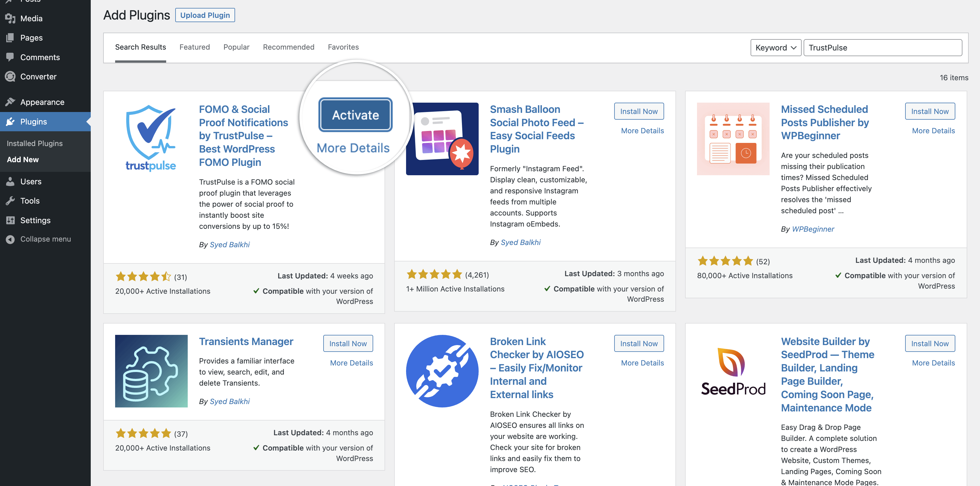Screen dimensions: 980x486
Task: Click the Comments bubble icon
Action: pyautogui.click(x=10, y=57)
